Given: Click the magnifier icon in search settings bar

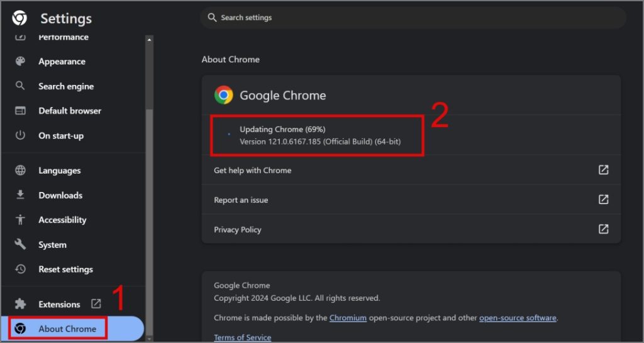Looking at the screenshot, I should click(x=212, y=17).
